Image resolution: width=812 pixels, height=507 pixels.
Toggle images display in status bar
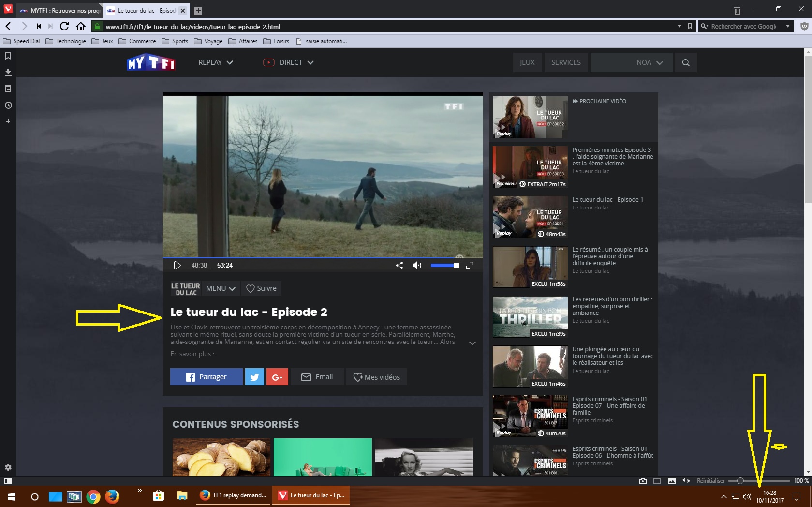[672, 481]
